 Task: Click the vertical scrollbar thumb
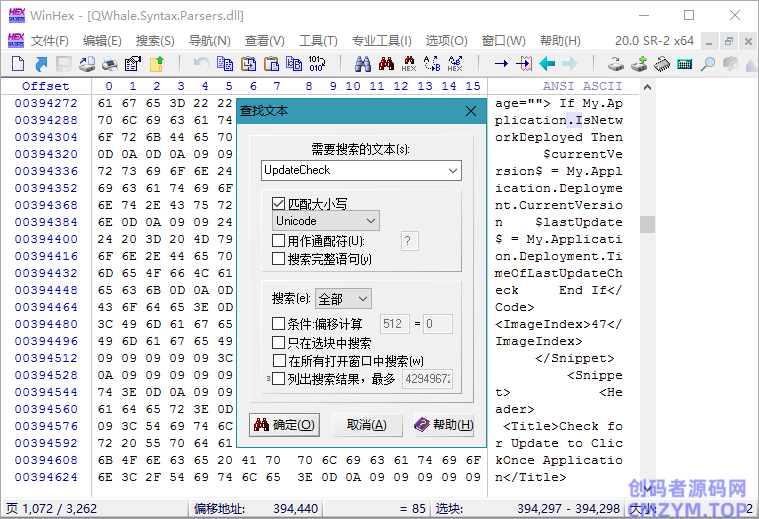647,224
